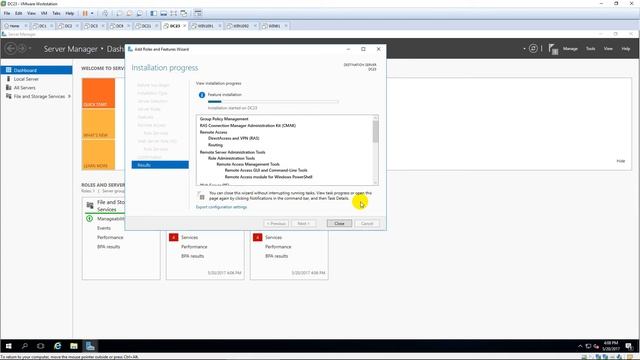Click the task flag icon in wizard note
640x360 pixels.
(x=201, y=196)
